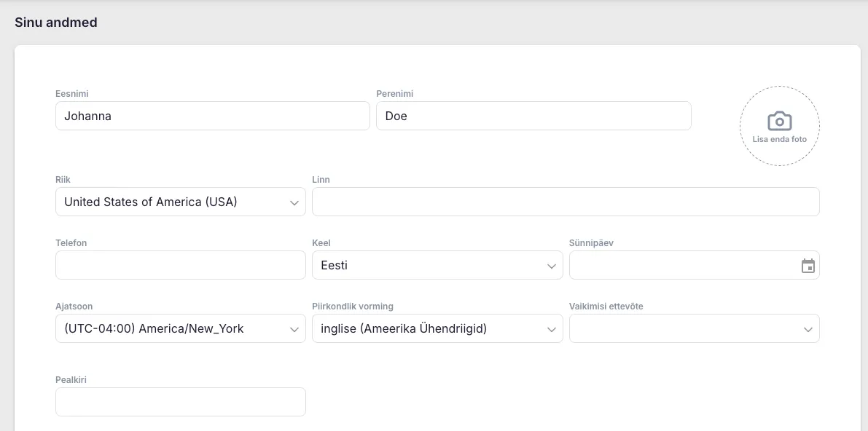Click inside the Sünnipäev date input

pyautogui.click(x=681, y=265)
